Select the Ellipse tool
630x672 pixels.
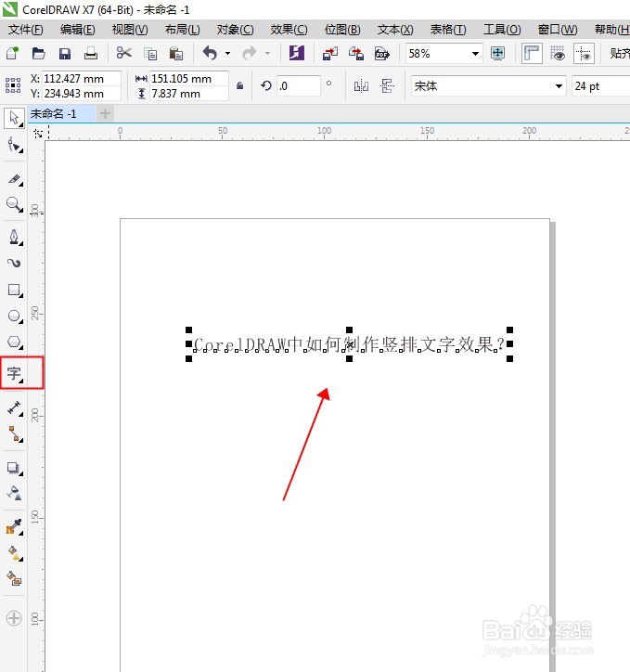coord(15,317)
